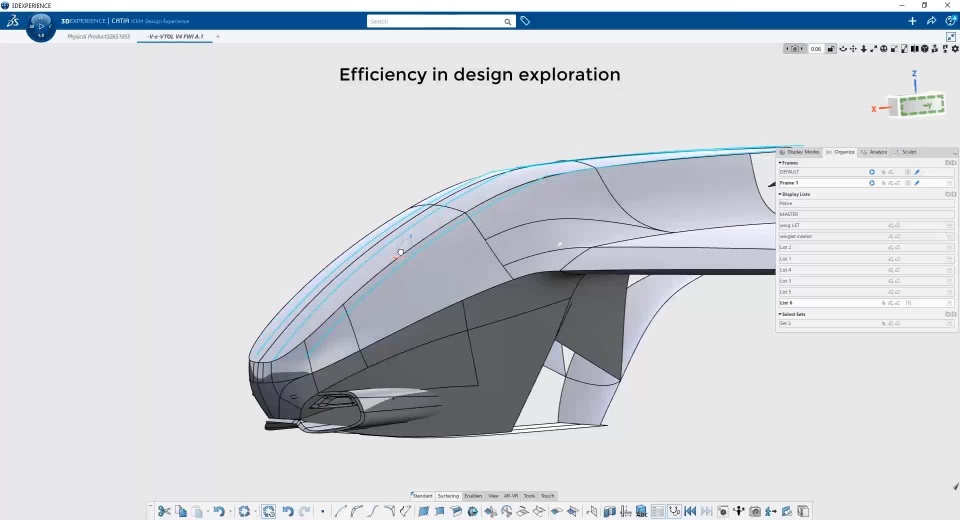Click the blue edit pencil on Frame 1
960x520 pixels.
[x=917, y=183]
